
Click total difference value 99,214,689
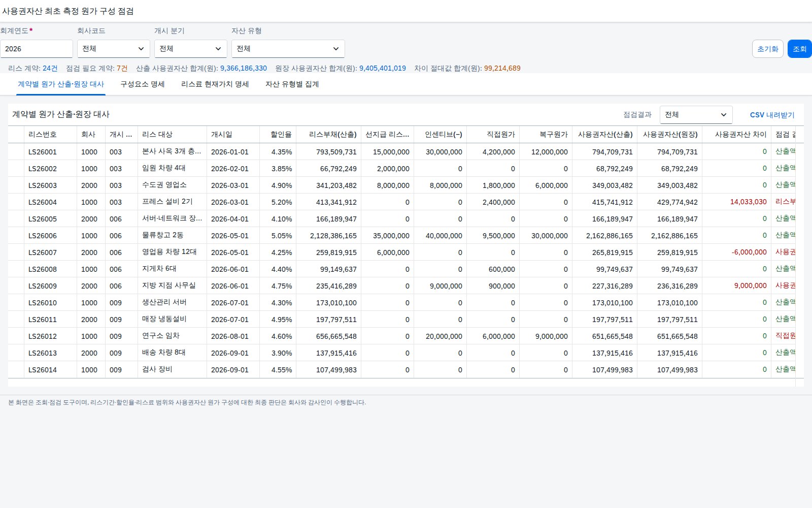pos(502,68)
